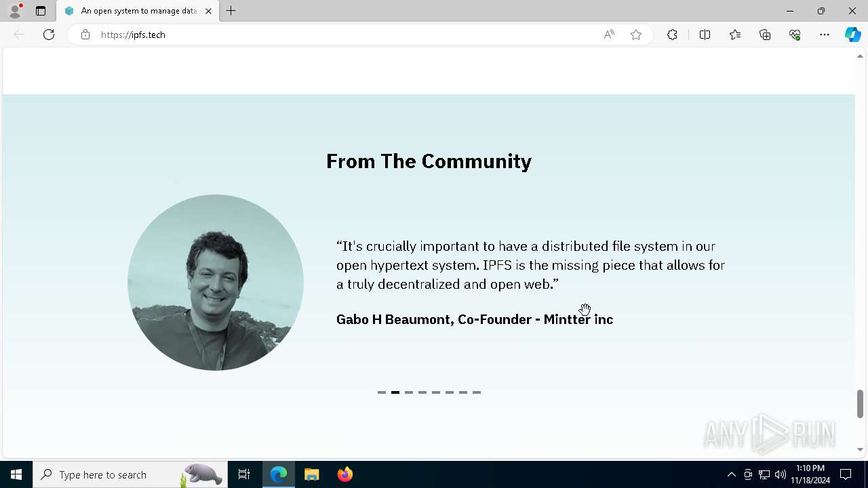Toggle Split screen icon
The width and height of the screenshot is (868, 488).
click(x=705, y=35)
